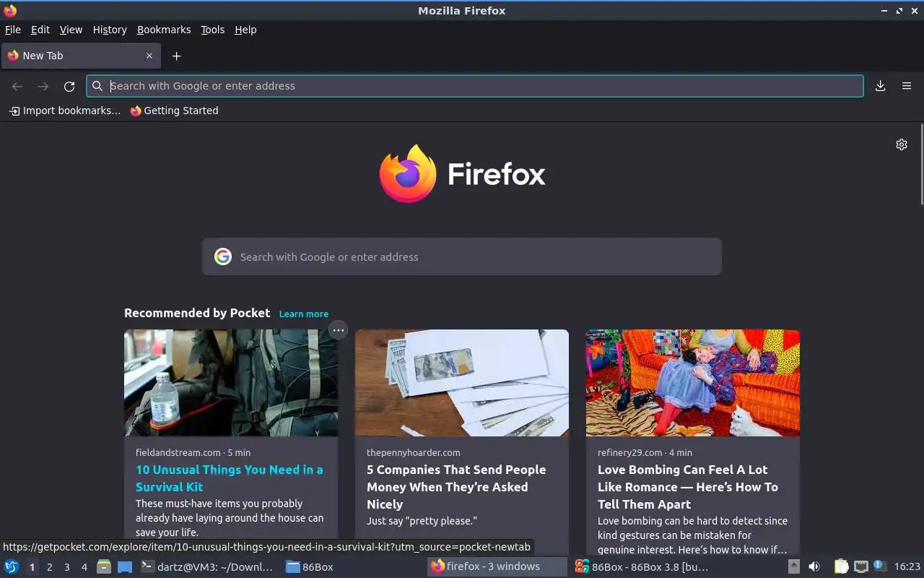Click the colorful couch article thumbnail
This screenshot has height=578, width=924.
coord(693,383)
